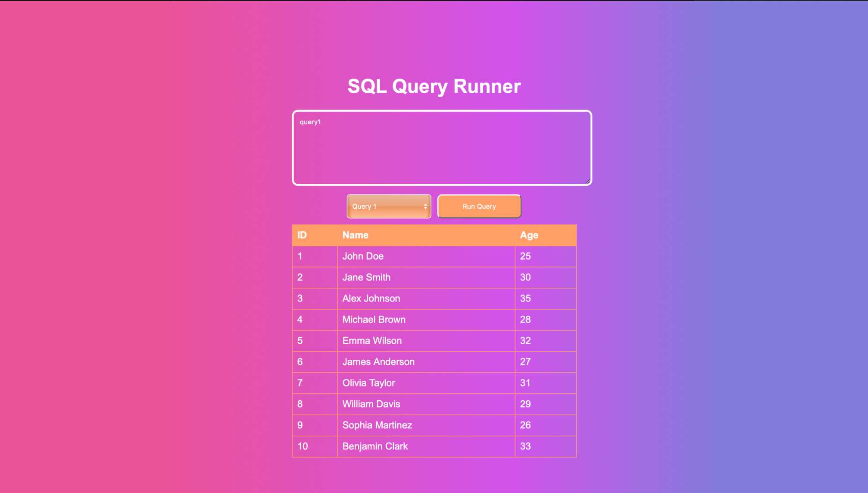The width and height of the screenshot is (868, 493).
Task: Click inside the query1 text area
Action: click(442, 148)
